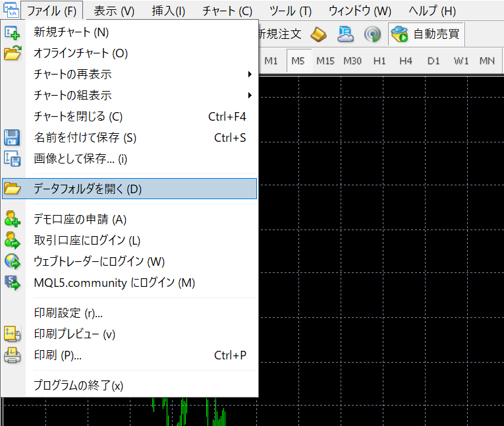The height and width of the screenshot is (426, 504).
Task: Toggle the 自動売買 auto trading button
Action: pos(426,34)
